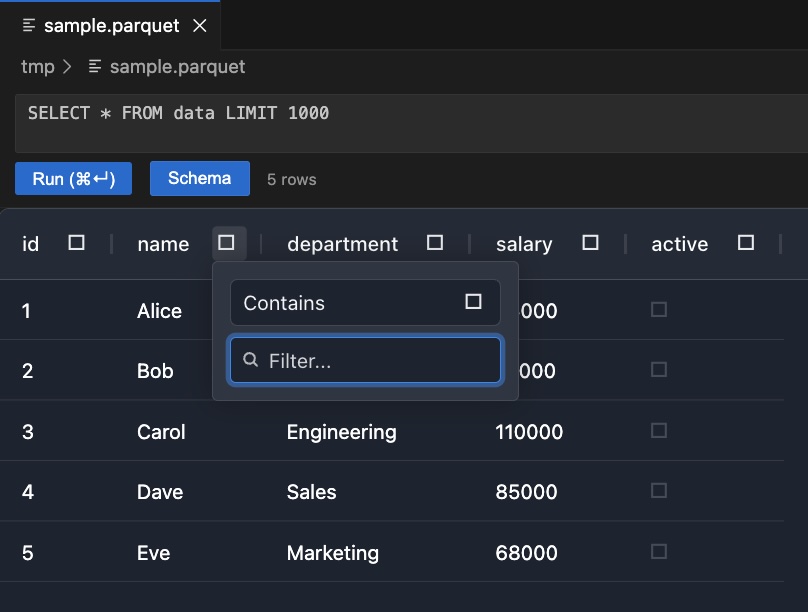Toggle active checkbox in Dave's row

pyautogui.click(x=659, y=490)
